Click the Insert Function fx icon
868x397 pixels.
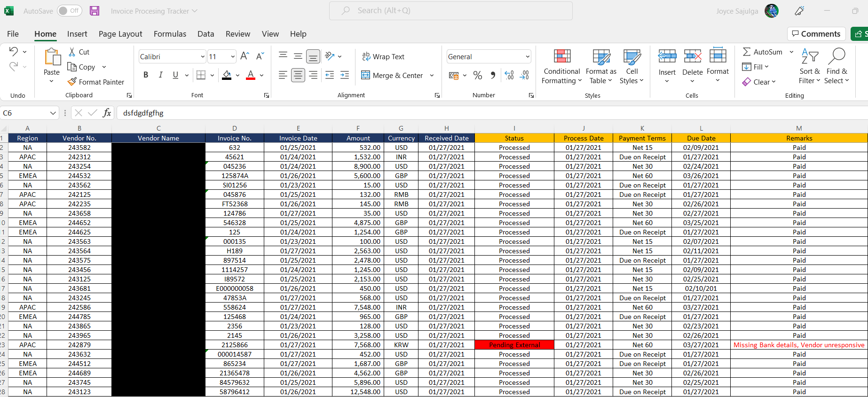pyautogui.click(x=107, y=113)
